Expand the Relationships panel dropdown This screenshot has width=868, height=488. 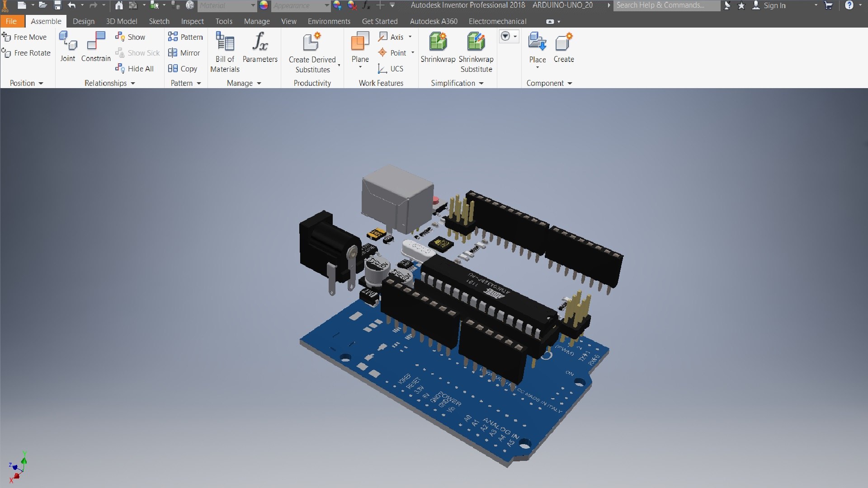tap(110, 83)
